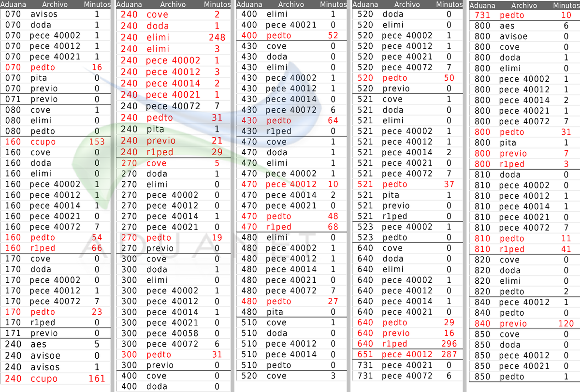This screenshot has height=392, width=580.
Task: Click value 296 in the 640 r1ped row
Action: coord(449,344)
